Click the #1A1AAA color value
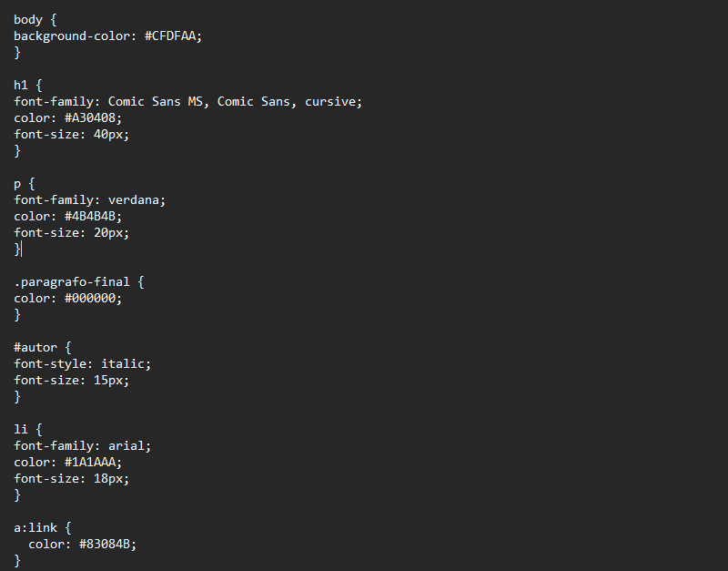The image size is (728, 571). [x=89, y=463]
